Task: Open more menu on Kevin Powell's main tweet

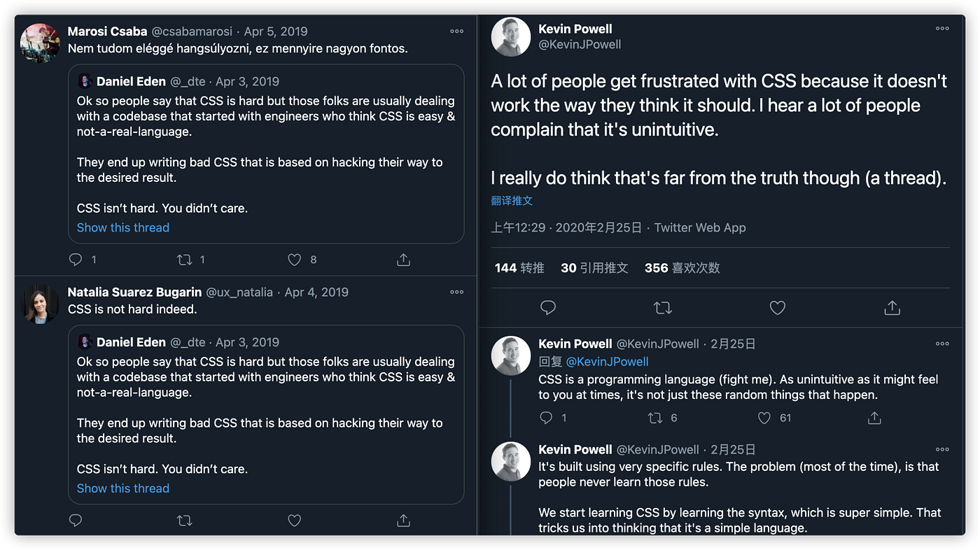Action: coord(942,29)
